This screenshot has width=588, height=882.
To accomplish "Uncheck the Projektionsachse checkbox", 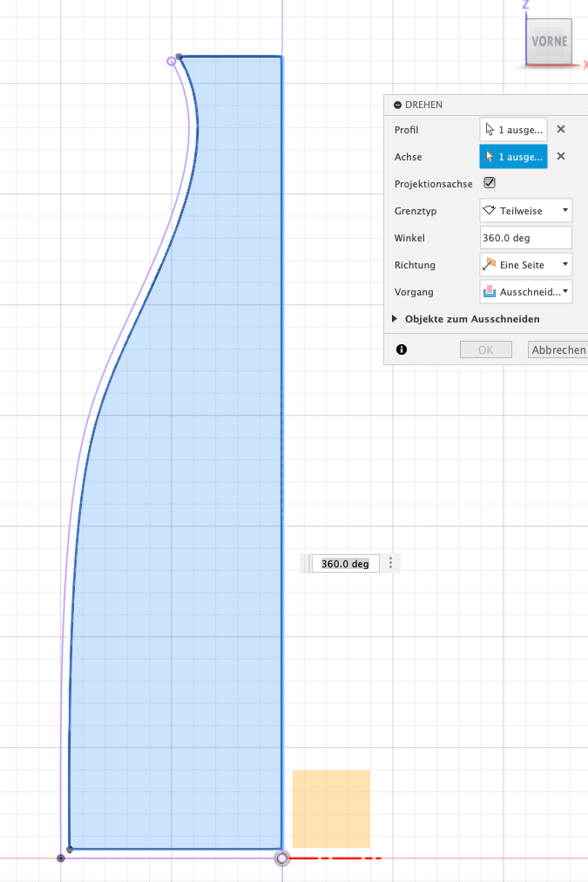I will pos(490,183).
